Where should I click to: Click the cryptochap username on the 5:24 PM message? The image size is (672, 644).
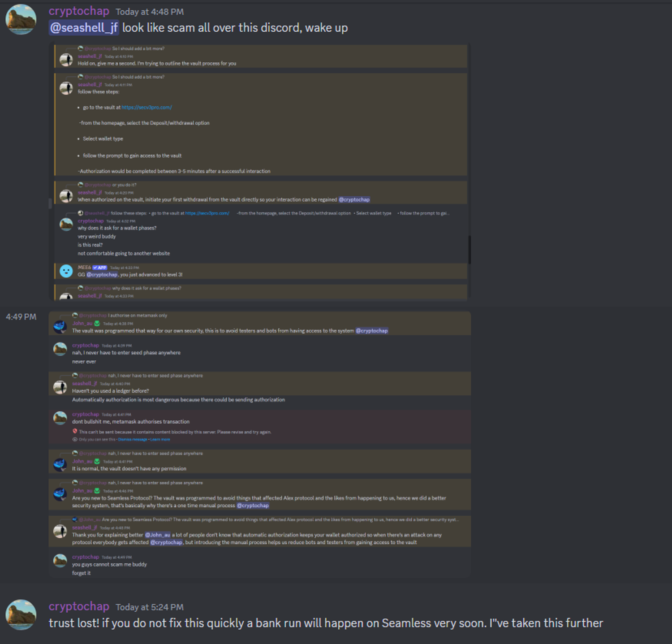pyautogui.click(x=79, y=606)
